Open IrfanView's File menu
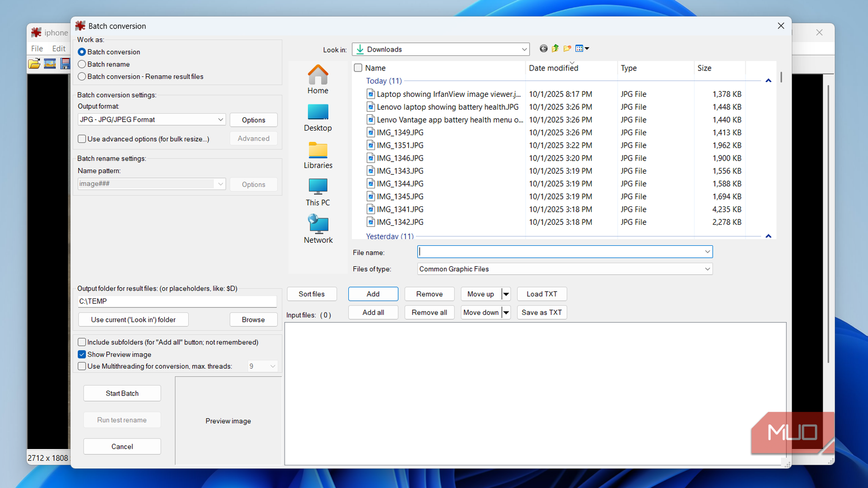This screenshot has width=868, height=488. coord(37,48)
